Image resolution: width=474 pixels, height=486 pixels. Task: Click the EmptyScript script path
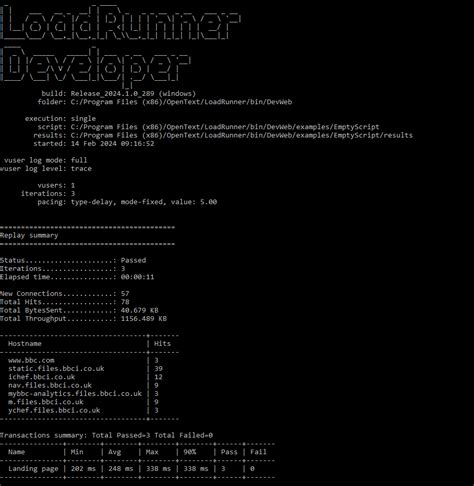tap(225, 127)
